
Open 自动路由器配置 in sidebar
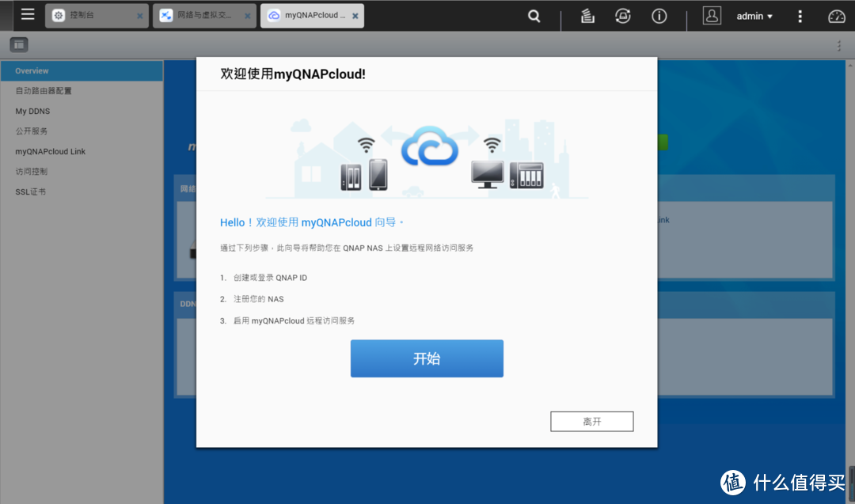point(82,91)
